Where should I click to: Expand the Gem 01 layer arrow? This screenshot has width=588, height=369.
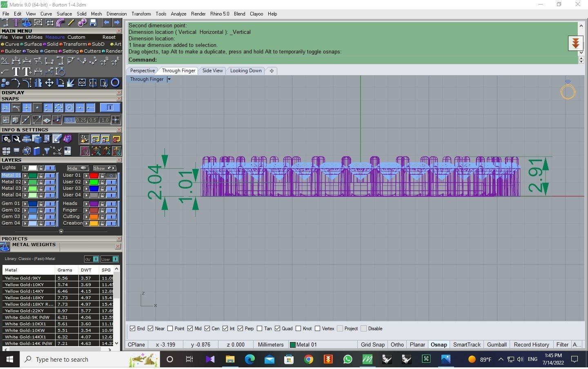[25, 204]
